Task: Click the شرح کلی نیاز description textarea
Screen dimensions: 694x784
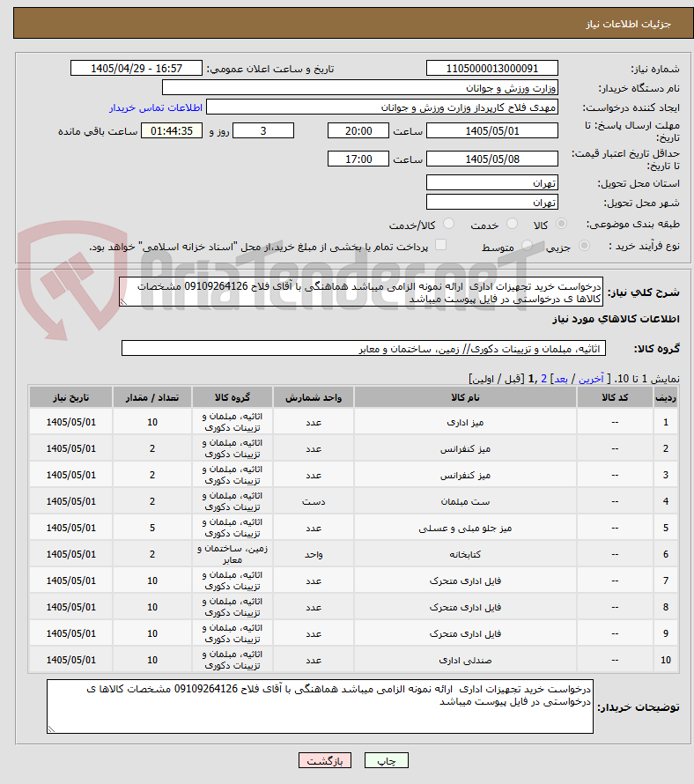Action: pyautogui.click(x=361, y=292)
